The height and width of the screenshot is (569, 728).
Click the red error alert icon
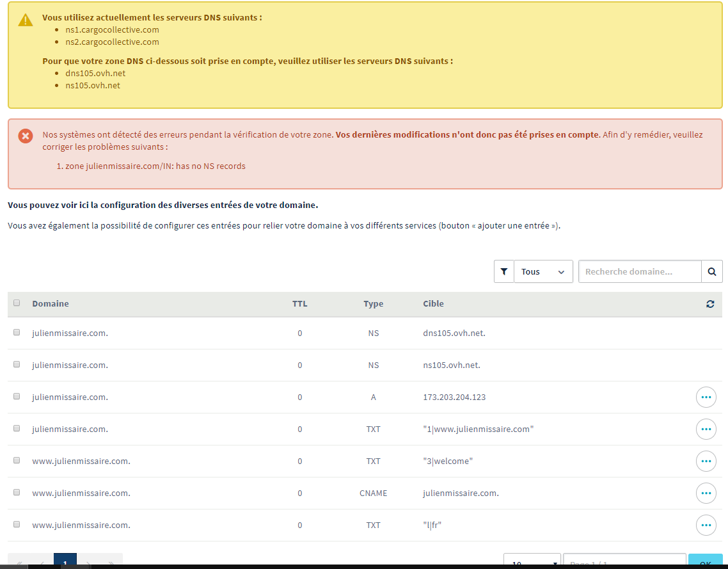coord(25,136)
